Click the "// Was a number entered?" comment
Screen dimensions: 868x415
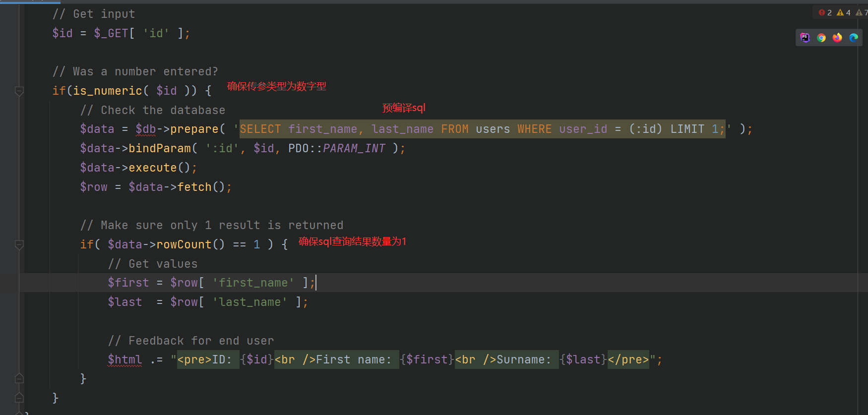click(135, 71)
